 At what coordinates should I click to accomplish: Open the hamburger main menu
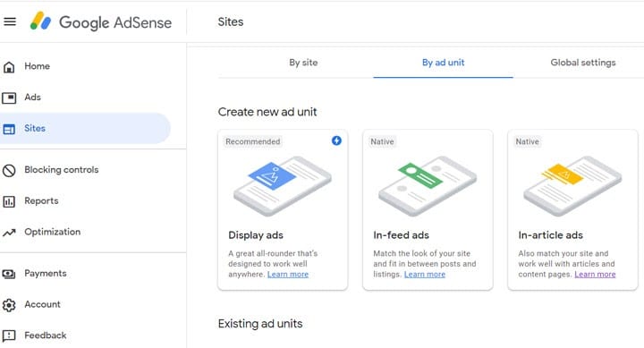coord(10,21)
